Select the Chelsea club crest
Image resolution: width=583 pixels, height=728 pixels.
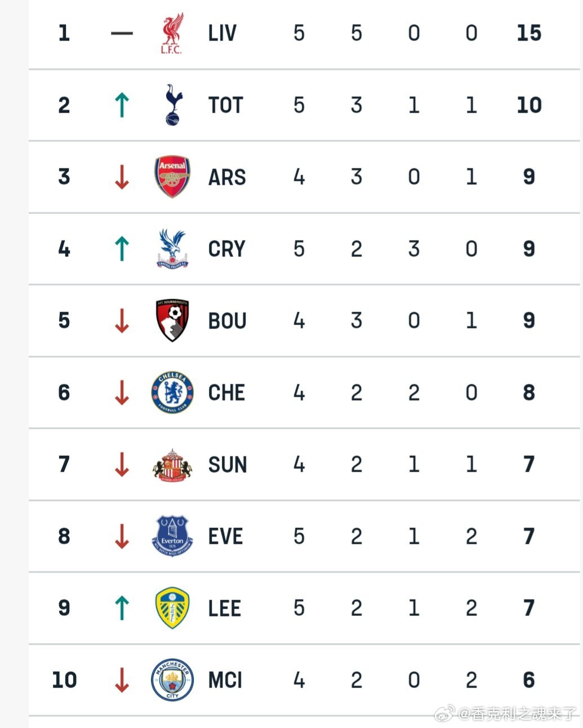tap(172, 392)
